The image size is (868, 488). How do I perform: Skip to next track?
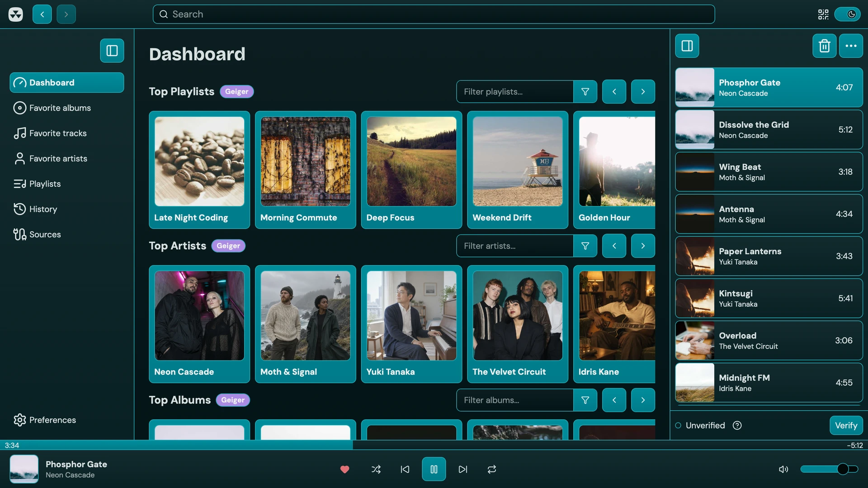(463, 469)
